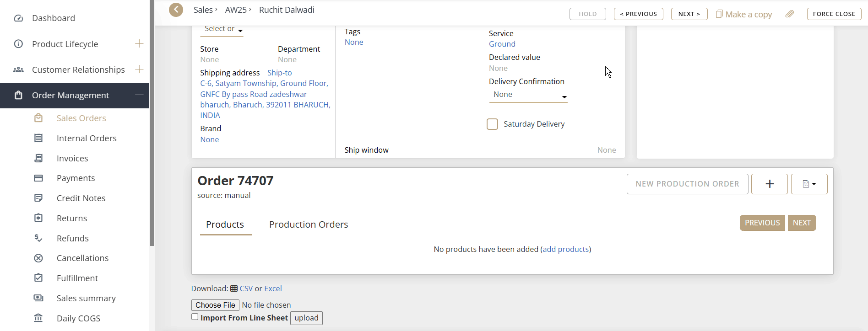868x331 pixels.
Task: Switch to the Production Orders tab
Action: [308, 224]
